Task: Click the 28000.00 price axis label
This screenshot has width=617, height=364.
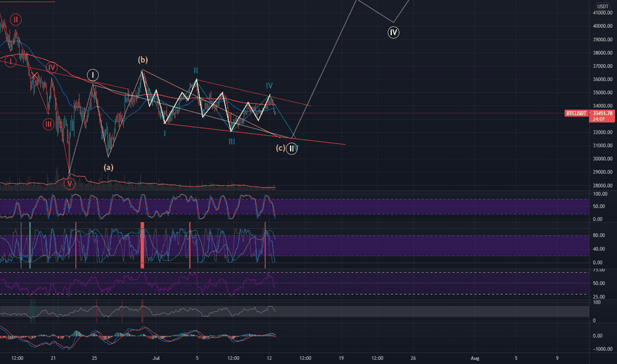Action: (602, 186)
